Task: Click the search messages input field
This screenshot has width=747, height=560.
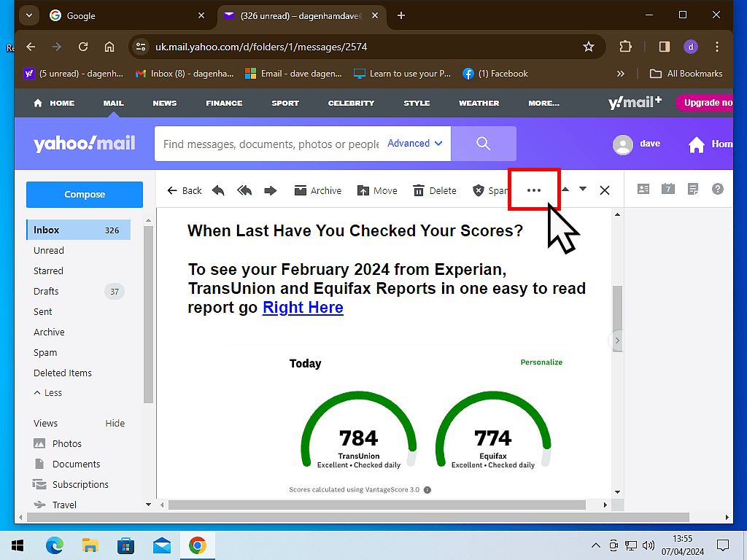Action: coord(270,144)
